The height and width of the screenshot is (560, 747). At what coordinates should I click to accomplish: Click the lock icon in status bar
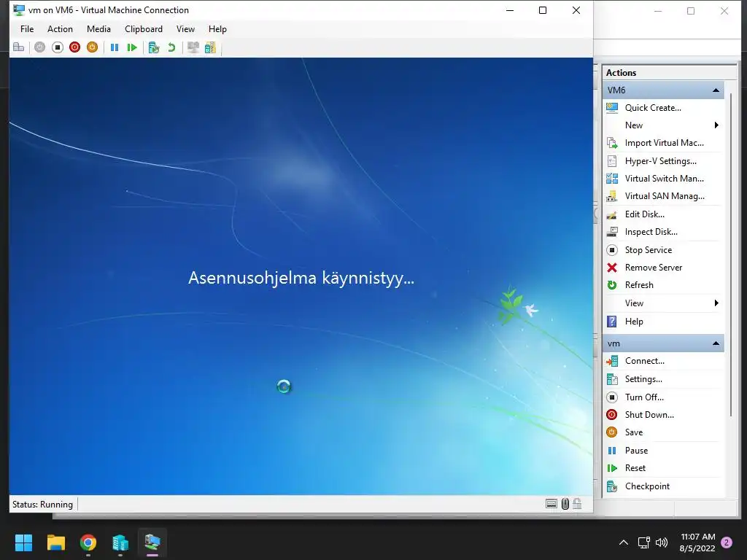point(577,504)
